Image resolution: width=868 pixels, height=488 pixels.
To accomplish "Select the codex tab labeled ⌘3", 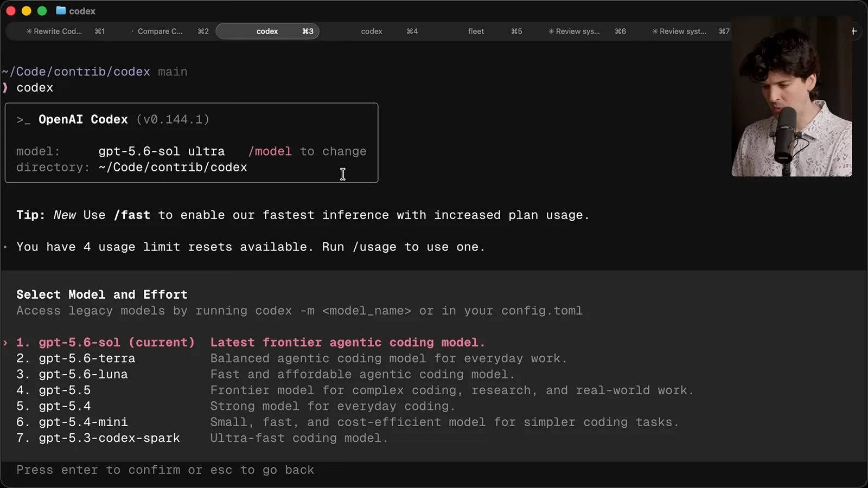I will [x=267, y=31].
